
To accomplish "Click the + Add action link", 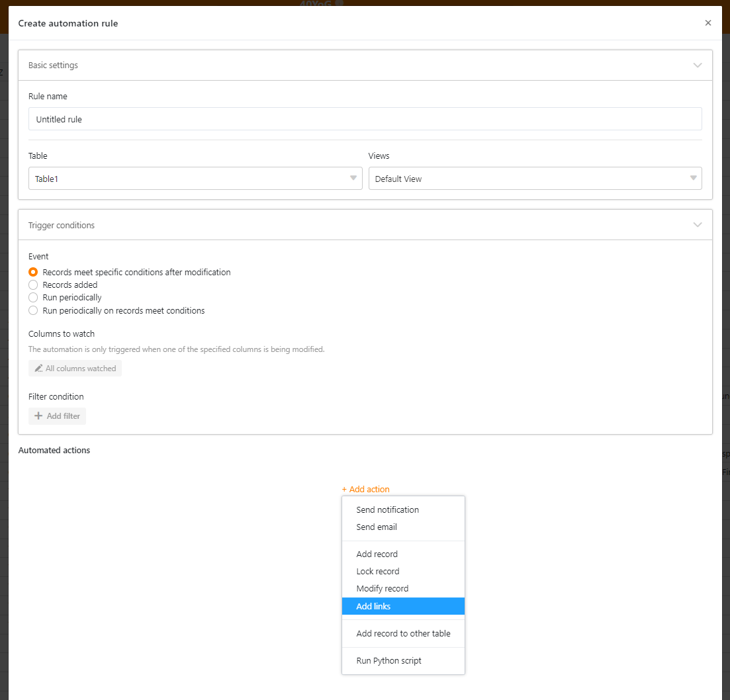I will coord(365,490).
